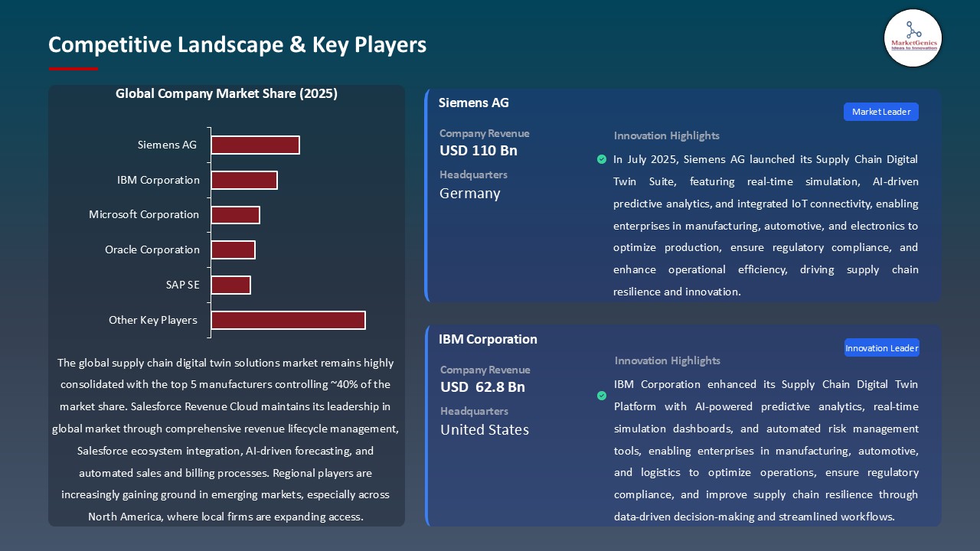This screenshot has width=980, height=551.
Task: Click the green checkmark beside Siemens highlights
Action: tap(602, 159)
